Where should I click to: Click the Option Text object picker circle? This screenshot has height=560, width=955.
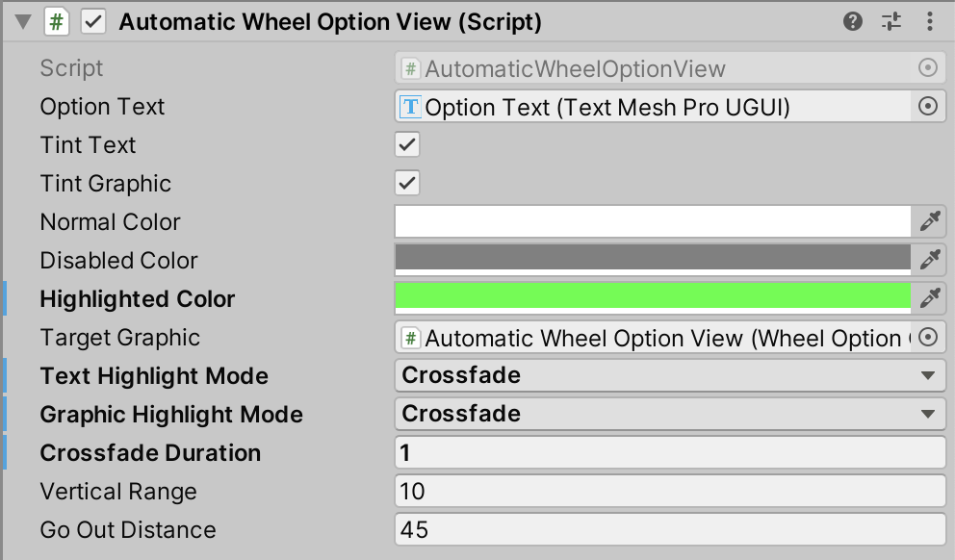click(x=928, y=107)
